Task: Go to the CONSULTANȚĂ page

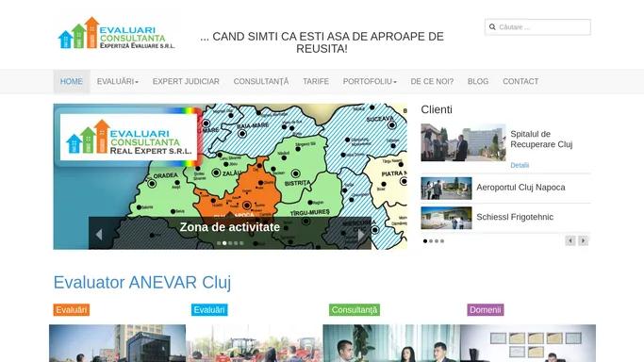Action: click(x=261, y=81)
